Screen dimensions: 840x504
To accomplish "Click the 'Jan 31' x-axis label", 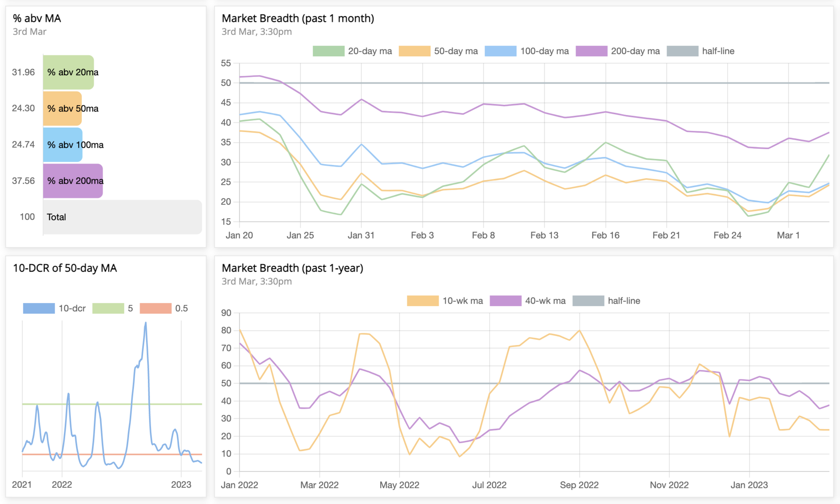I will click(361, 235).
